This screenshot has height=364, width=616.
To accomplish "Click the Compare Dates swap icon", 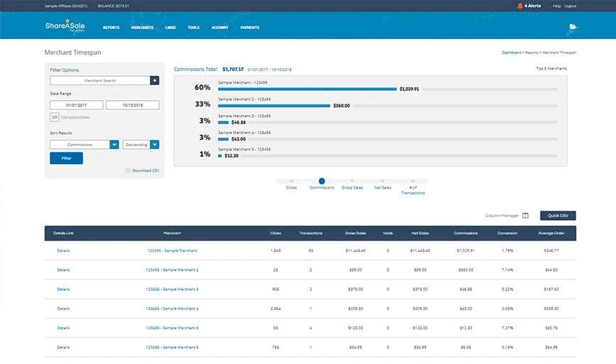I will [x=55, y=117].
